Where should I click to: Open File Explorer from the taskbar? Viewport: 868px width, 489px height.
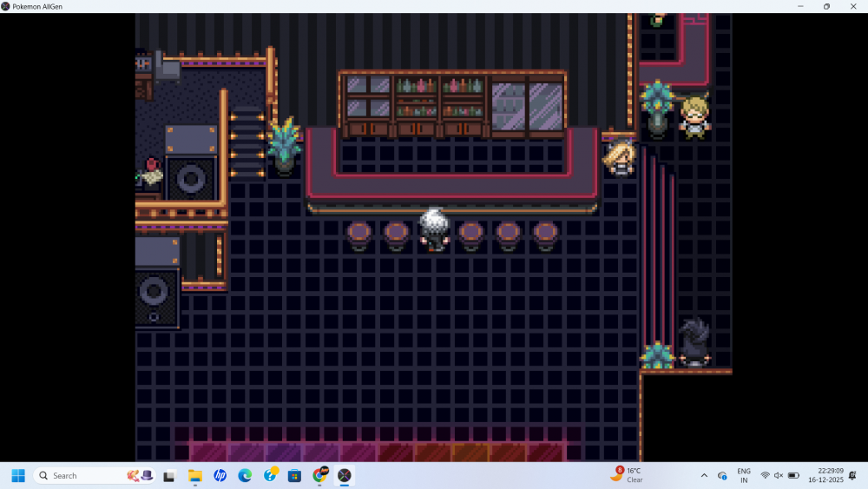(195, 475)
